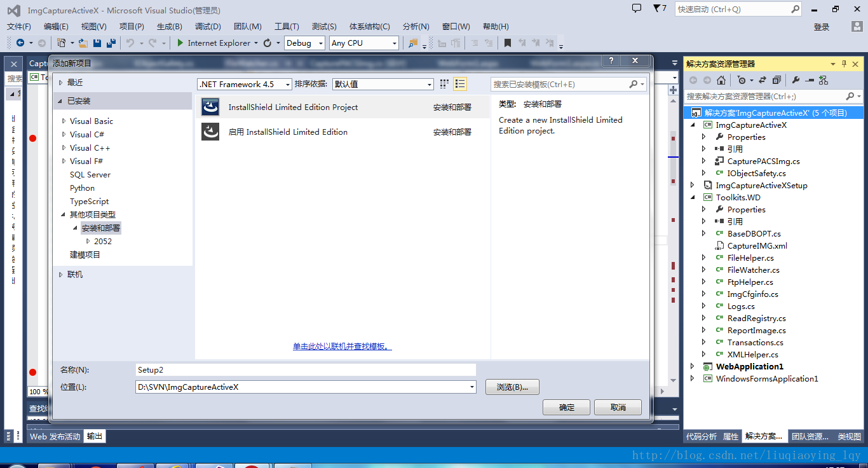Expand the 最近 (Recent) category
The height and width of the screenshot is (468, 868).
pyautogui.click(x=61, y=83)
